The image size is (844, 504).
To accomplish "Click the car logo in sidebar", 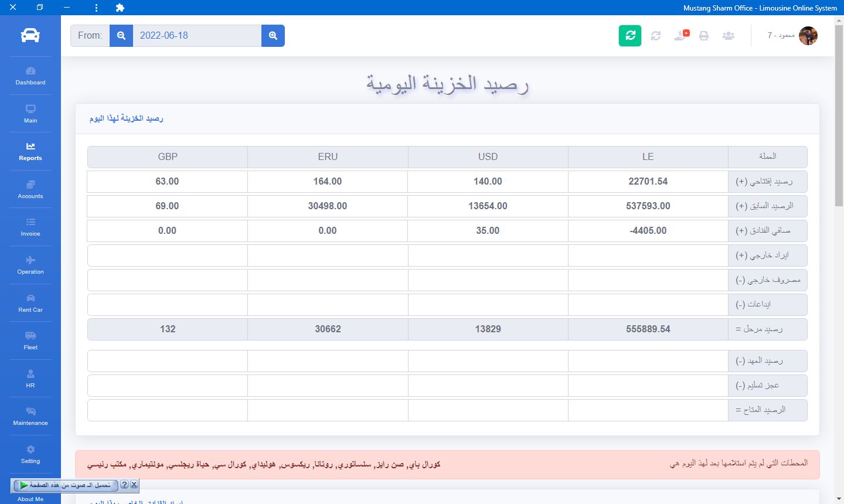I will click(30, 36).
